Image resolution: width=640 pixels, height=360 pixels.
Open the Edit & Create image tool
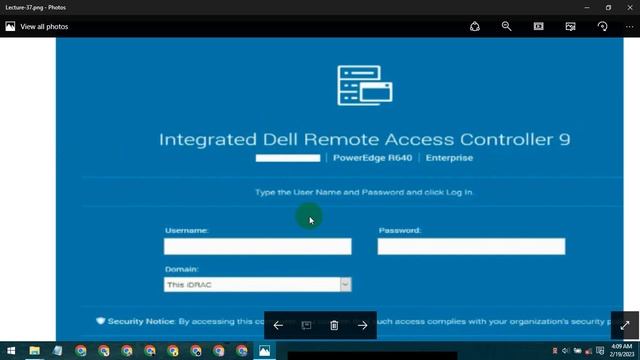(571, 27)
